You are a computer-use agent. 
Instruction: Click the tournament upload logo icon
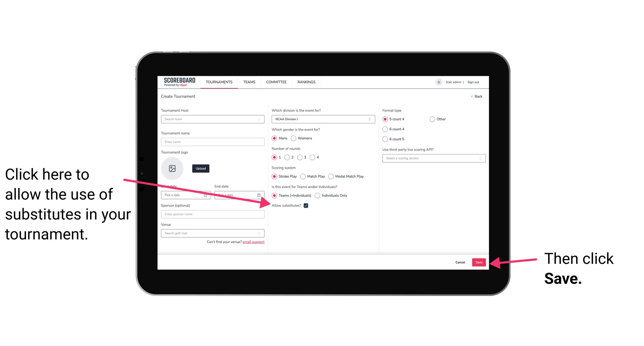[x=172, y=168]
